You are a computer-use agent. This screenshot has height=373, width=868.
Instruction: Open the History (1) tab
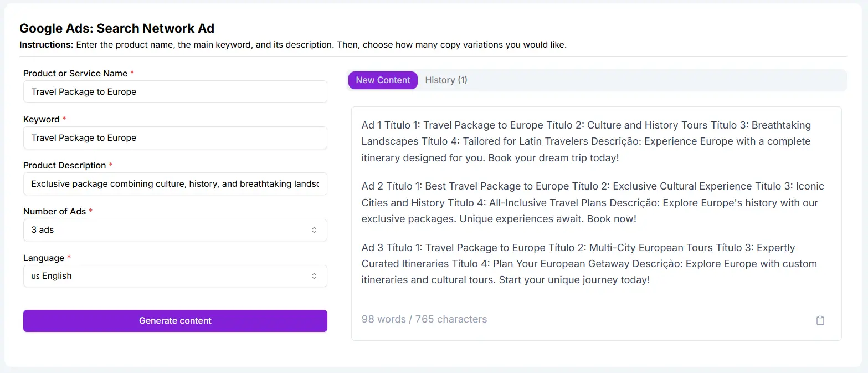tap(446, 80)
